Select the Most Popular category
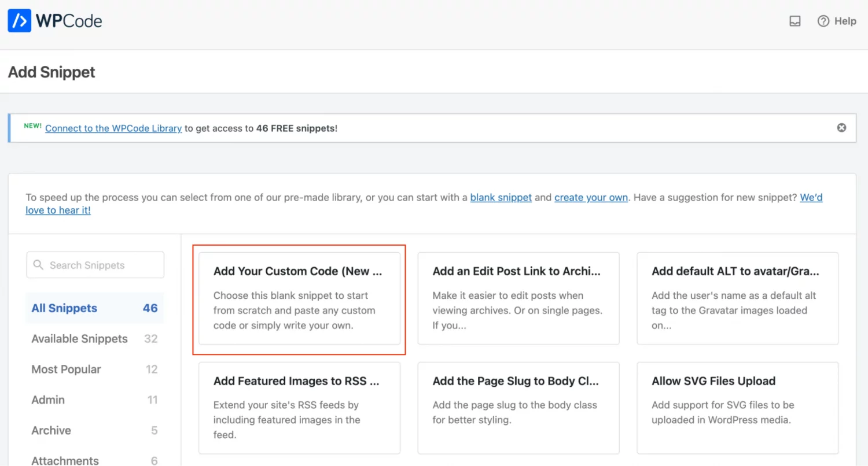Image resolution: width=868 pixels, height=466 pixels. coord(95,369)
